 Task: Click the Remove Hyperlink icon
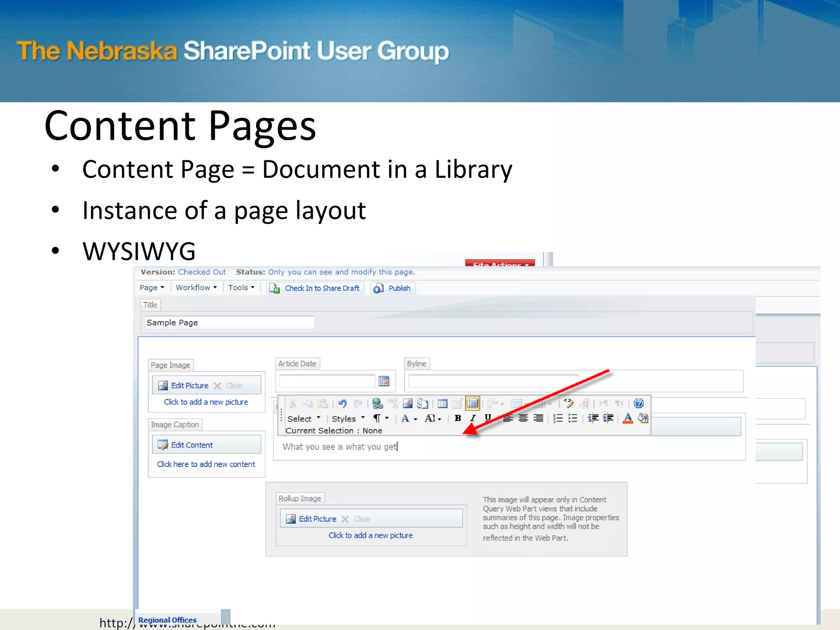pyautogui.click(x=393, y=404)
